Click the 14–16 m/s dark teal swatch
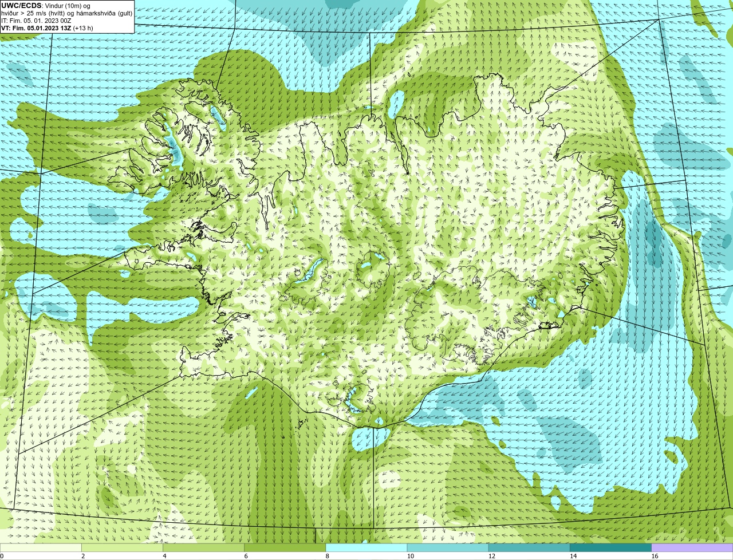Viewport: 733px width, 560px height. (x=610, y=548)
